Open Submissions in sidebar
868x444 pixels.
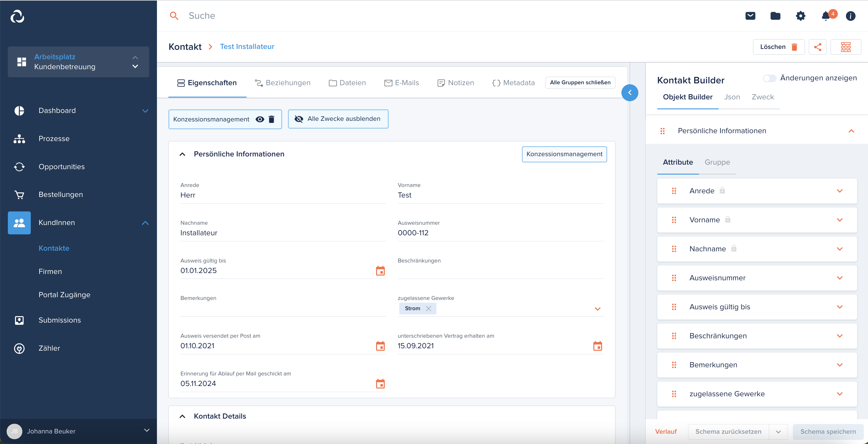tap(60, 320)
